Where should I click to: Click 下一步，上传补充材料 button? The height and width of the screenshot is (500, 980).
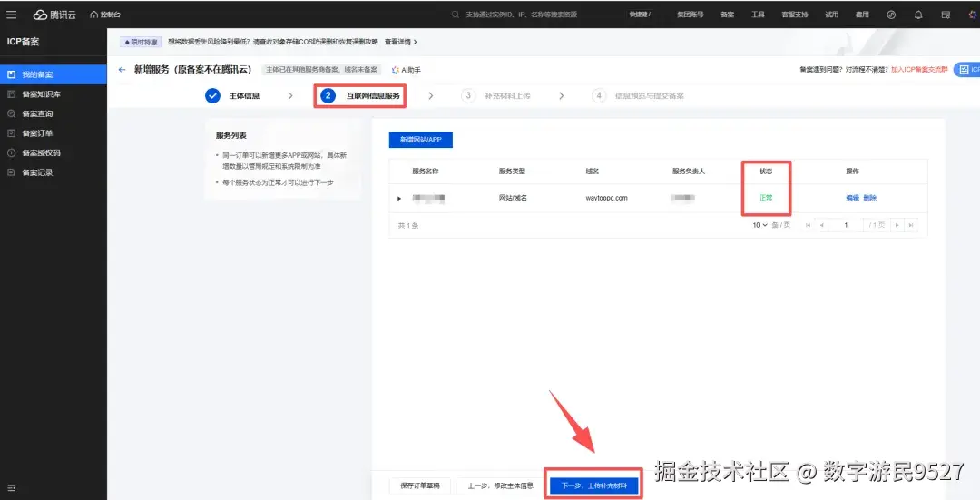pos(593,485)
